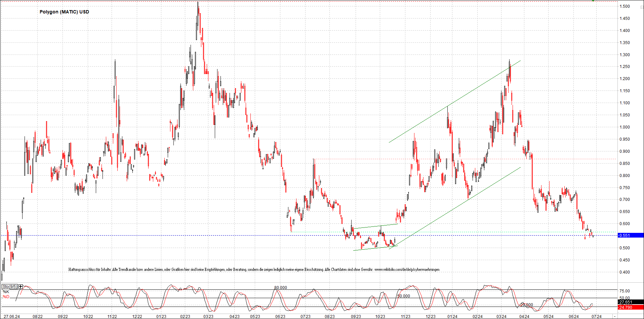Click the black 27.651 %K value tag

point(631,302)
